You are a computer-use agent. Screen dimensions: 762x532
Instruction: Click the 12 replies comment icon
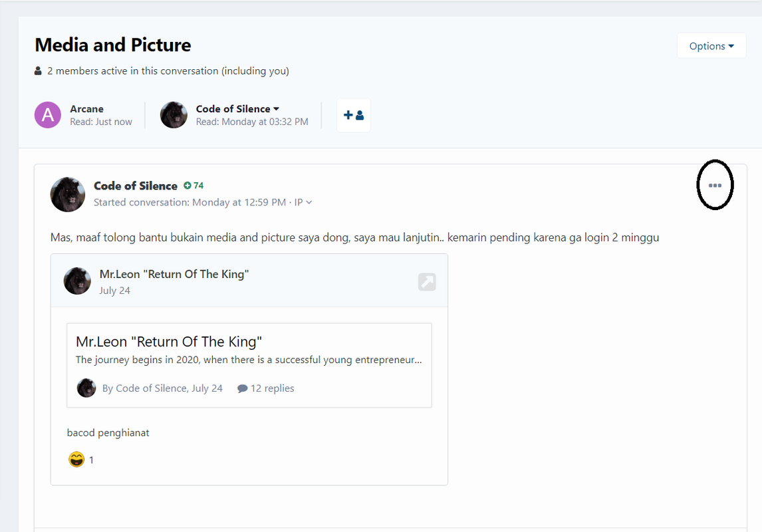click(x=242, y=388)
